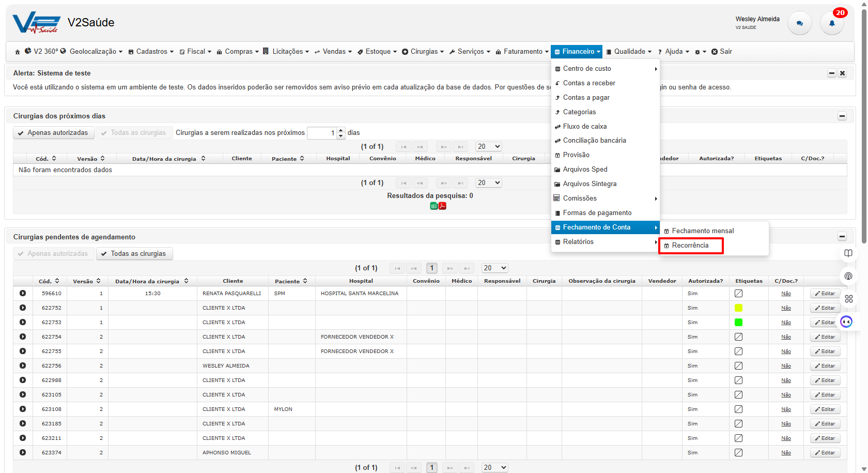Toggle Apenas autorizadas in upcoming surgeries
868x473 pixels.
[x=54, y=133]
